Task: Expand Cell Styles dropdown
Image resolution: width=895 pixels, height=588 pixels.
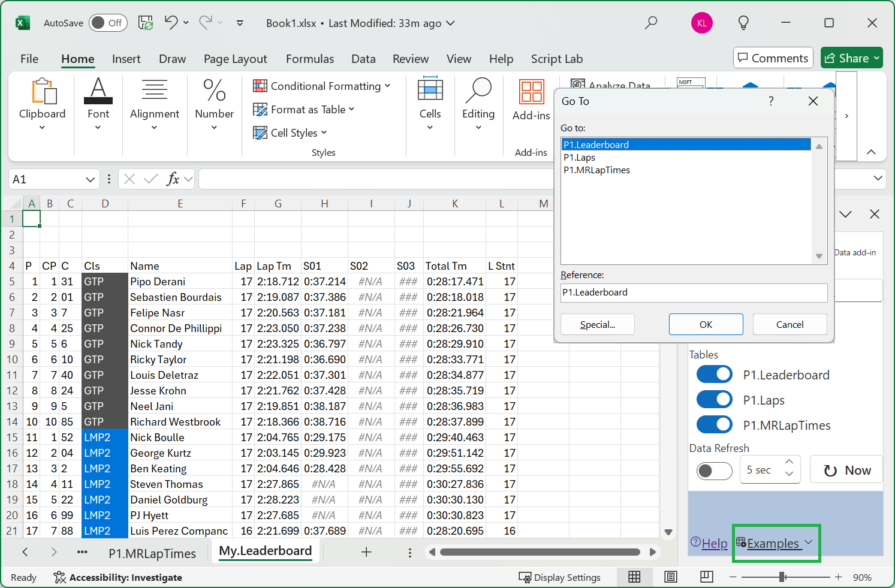Action: [324, 132]
